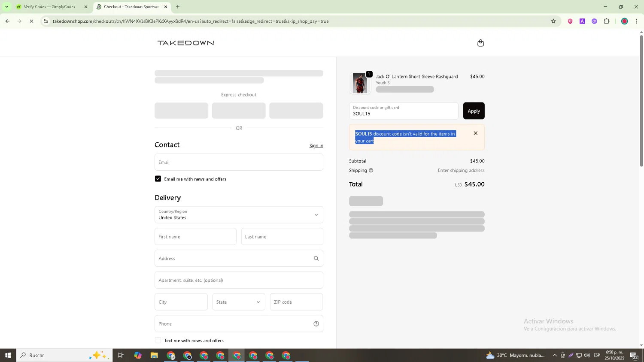This screenshot has height=362, width=644.
Task: Open File Explorer from the taskbar
Action: pyautogui.click(x=154, y=355)
